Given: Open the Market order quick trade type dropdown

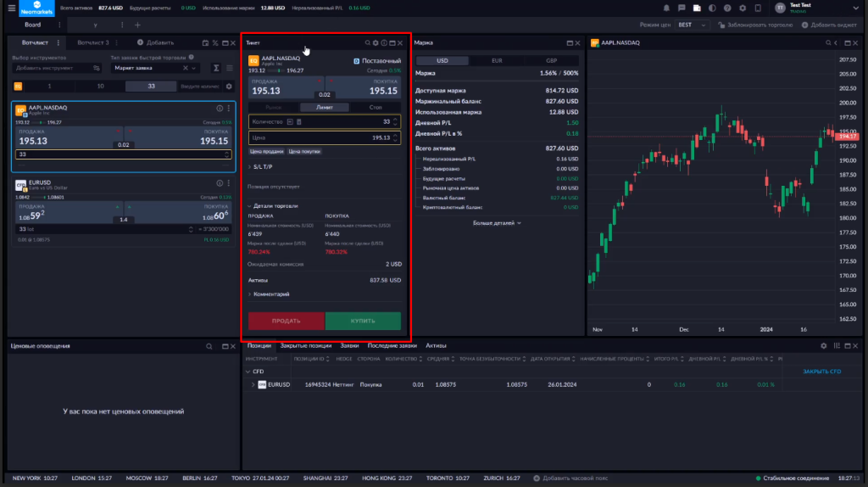Looking at the screenshot, I should pyautogui.click(x=154, y=68).
